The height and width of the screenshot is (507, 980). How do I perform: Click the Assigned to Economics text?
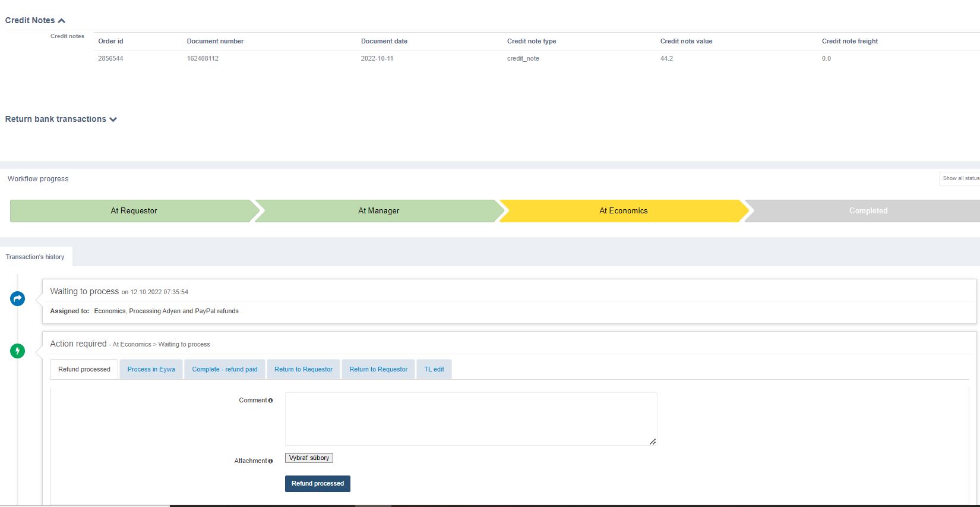click(x=144, y=311)
